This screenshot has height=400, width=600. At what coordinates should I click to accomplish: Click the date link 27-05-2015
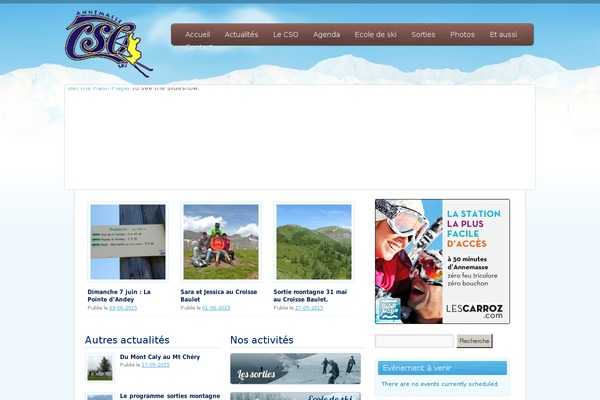pyautogui.click(x=309, y=308)
